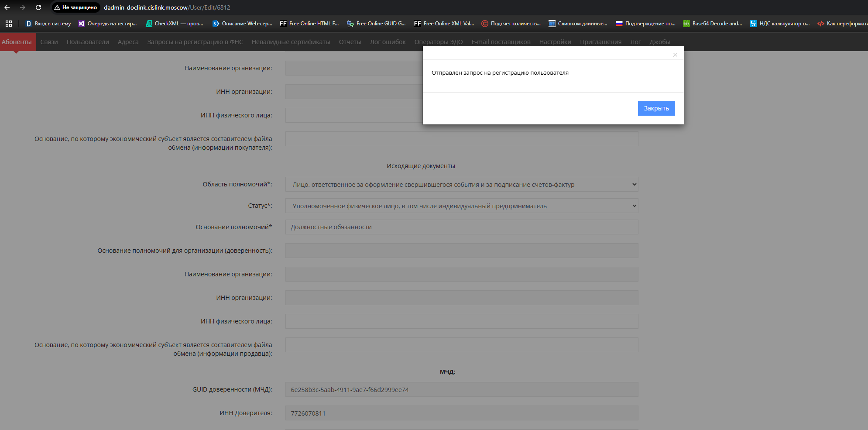Click the dialog message 'Отправлен запрос на регистрацию пользователя'
The image size is (868, 430).
500,73
